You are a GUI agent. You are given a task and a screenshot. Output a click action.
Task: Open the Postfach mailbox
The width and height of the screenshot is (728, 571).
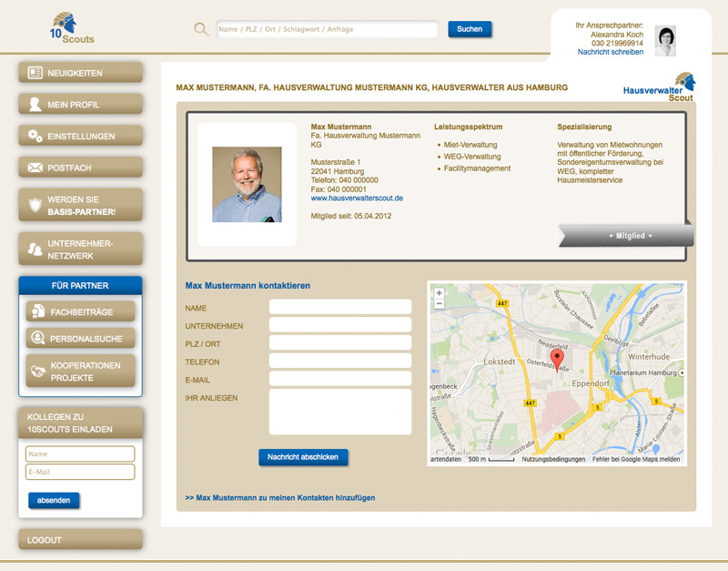tap(80, 168)
